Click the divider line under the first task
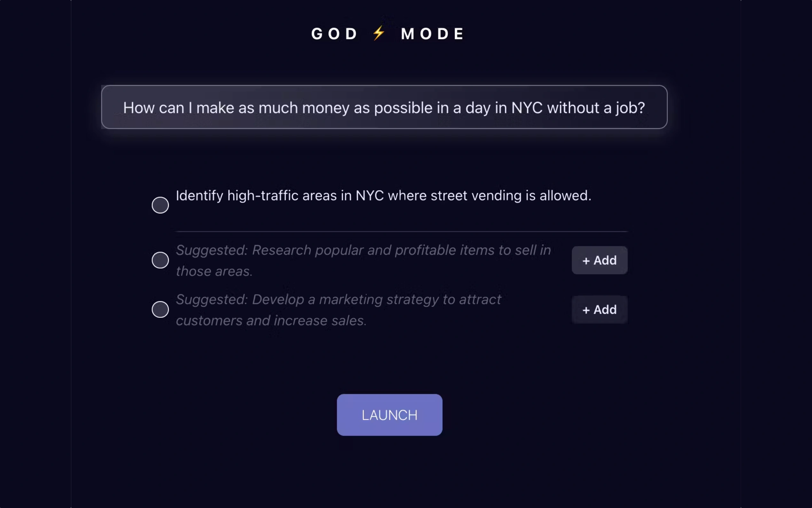This screenshot has height=508, width=812. [402, 232]
